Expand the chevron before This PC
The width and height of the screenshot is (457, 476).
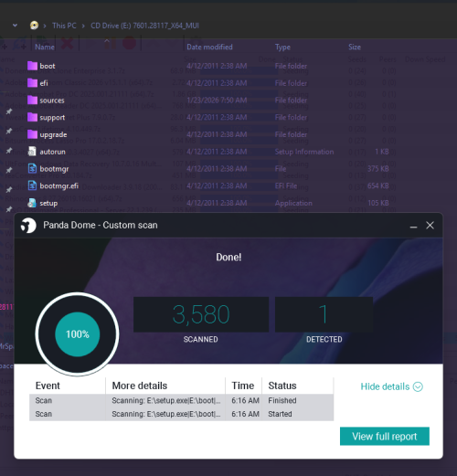click(45, 26)
